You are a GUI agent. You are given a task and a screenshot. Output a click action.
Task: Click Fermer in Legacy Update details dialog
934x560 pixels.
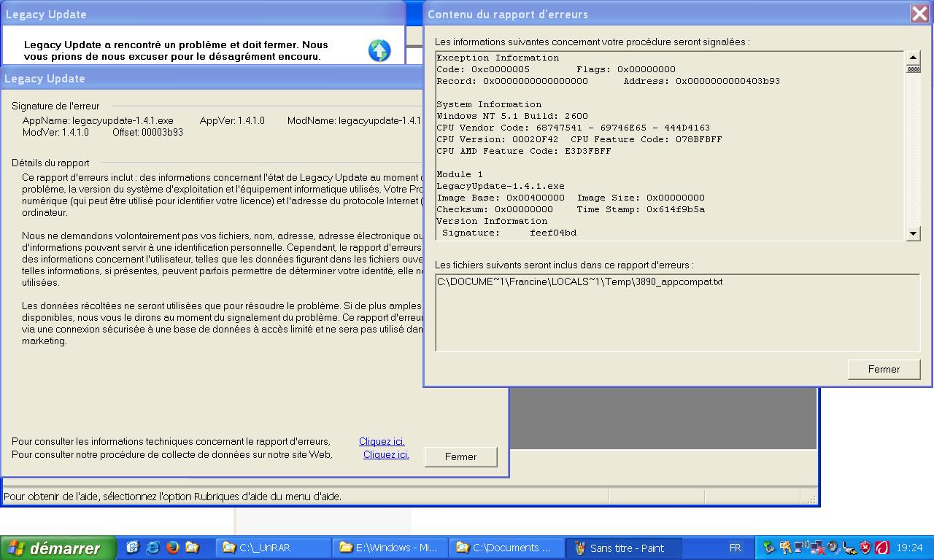(x=460, y=456)
